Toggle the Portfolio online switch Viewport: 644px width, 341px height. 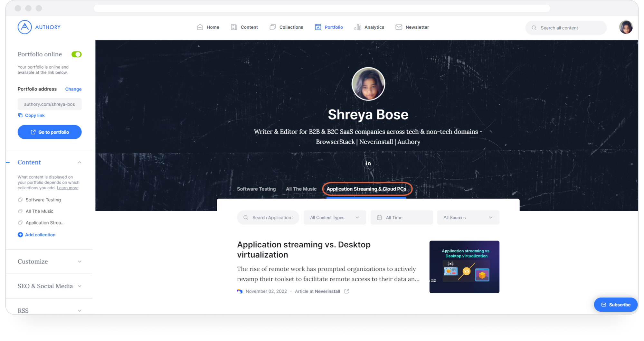[x=76, y=54]
